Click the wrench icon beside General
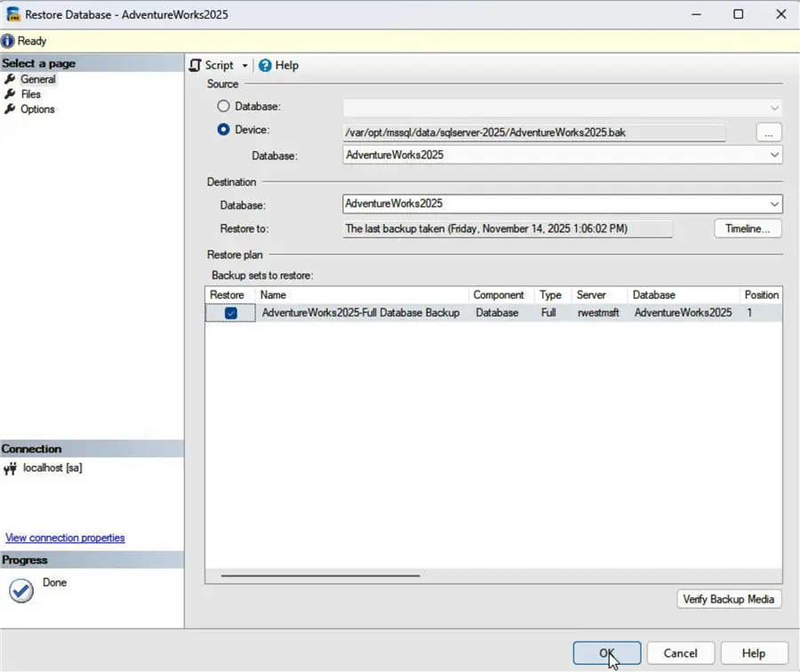Image resolution: width=800 pixels, height=672 pixels. [10, 79]
